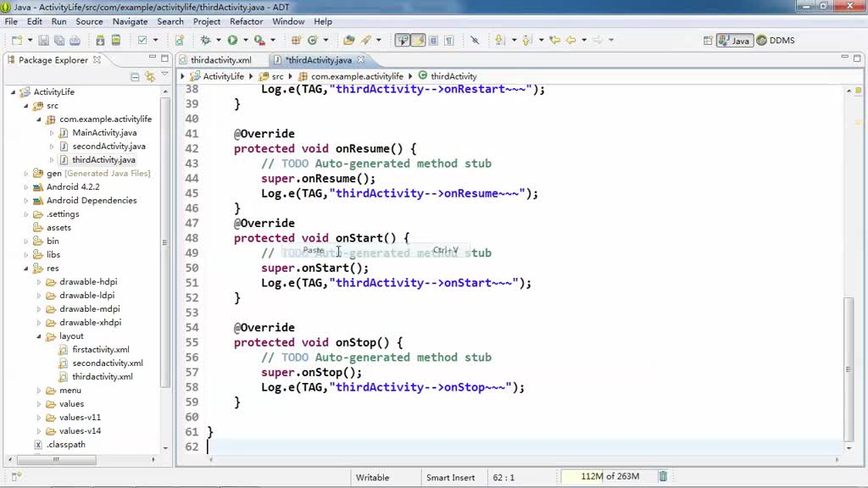Click ActivityLife in the breadcrumb
Screen dimensions: 868x488
pos(223,76)
